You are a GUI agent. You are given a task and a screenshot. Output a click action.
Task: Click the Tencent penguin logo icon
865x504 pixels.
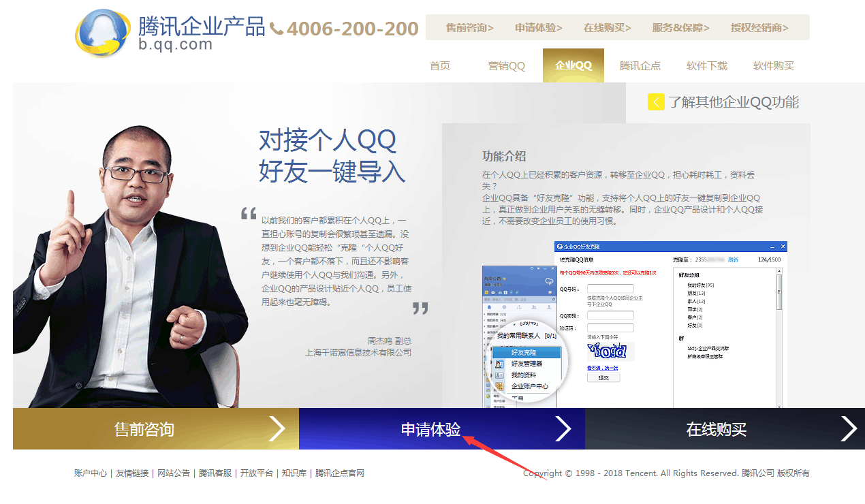click(103, 33)
